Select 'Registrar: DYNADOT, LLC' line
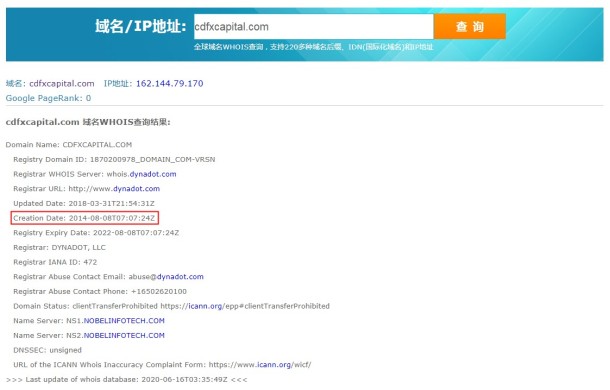This screenshot has height=390, width=610. [60, 248]
